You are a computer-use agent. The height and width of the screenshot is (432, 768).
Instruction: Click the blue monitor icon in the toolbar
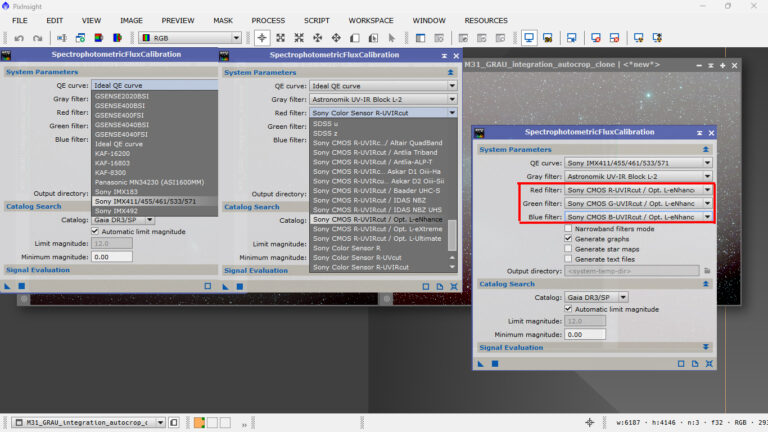(529, 38)
